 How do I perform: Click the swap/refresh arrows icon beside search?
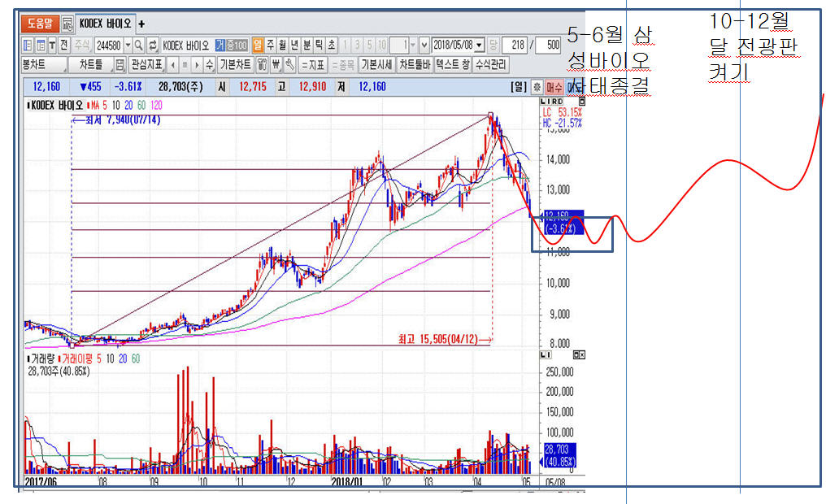coord(152,45)
